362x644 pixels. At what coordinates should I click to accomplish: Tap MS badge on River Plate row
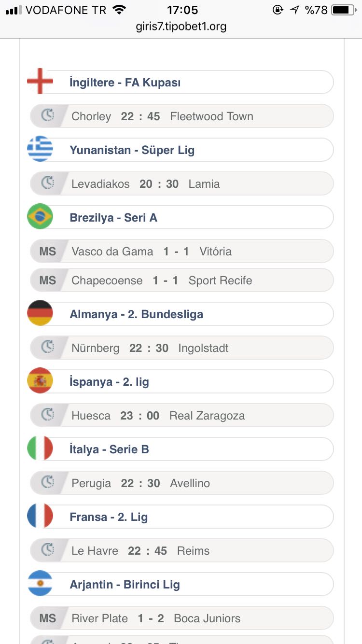point(48,618)
